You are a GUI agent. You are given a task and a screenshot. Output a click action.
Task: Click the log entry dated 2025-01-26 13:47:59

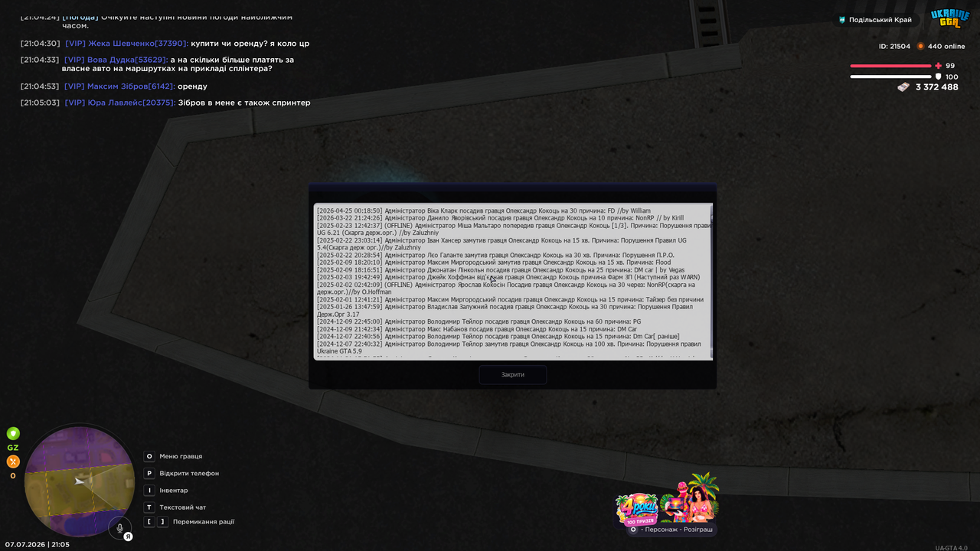(x=505, y=311)
